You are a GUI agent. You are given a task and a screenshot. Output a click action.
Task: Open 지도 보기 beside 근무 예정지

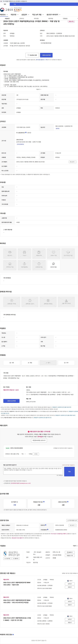72,162
